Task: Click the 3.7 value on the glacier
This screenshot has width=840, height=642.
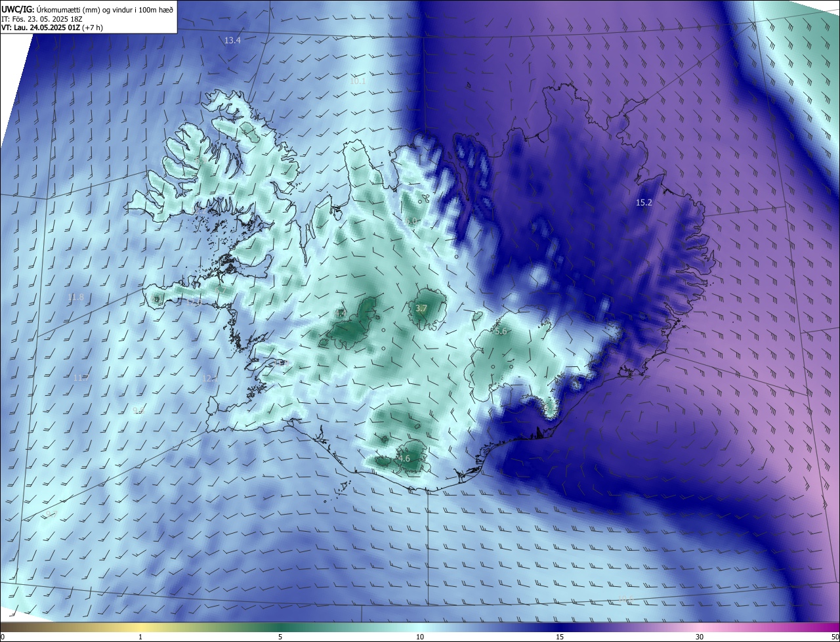Action: [422, 308]
